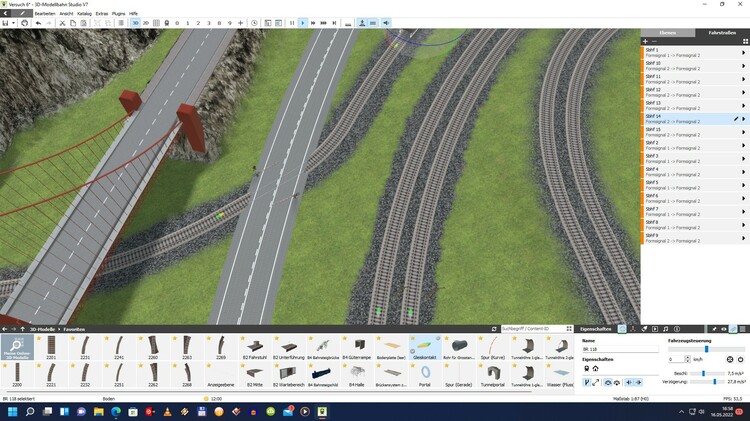750x421 pixels.
Task: Increase km/h speed with stepper
Action: click(687, 357)
